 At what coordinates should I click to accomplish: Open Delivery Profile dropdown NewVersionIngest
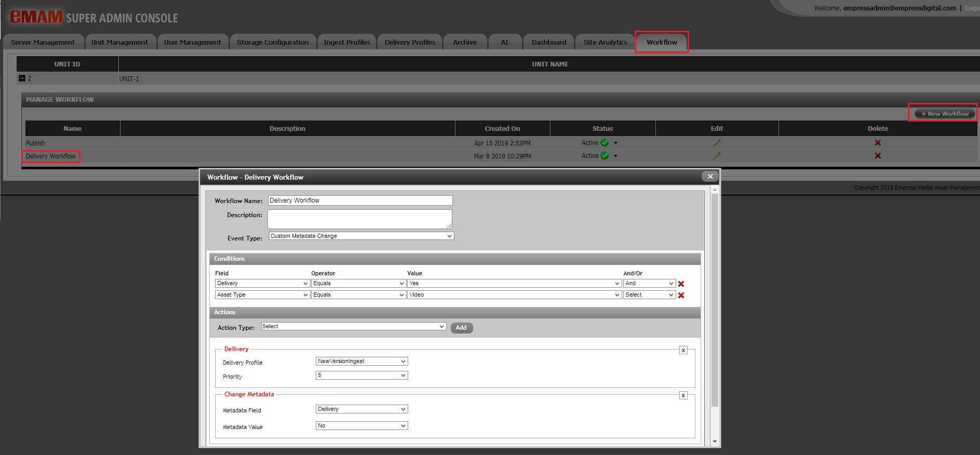tap(362, 361)
